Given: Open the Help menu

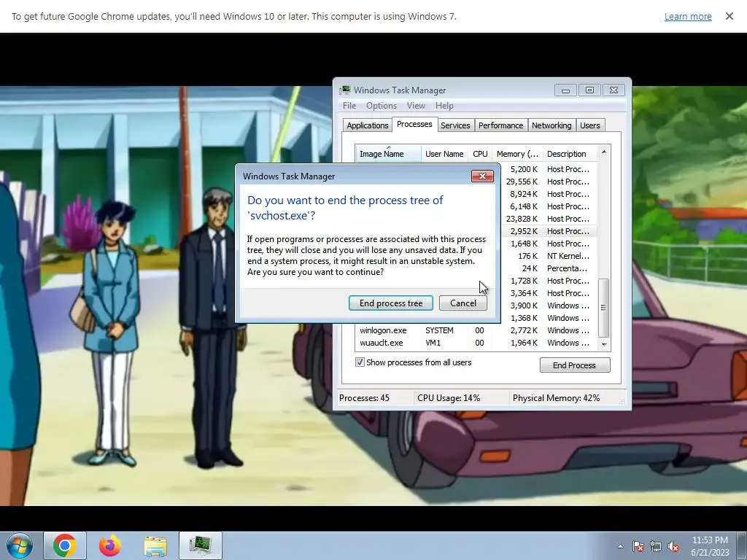Looking at the screenshot, I should point(444,106).
